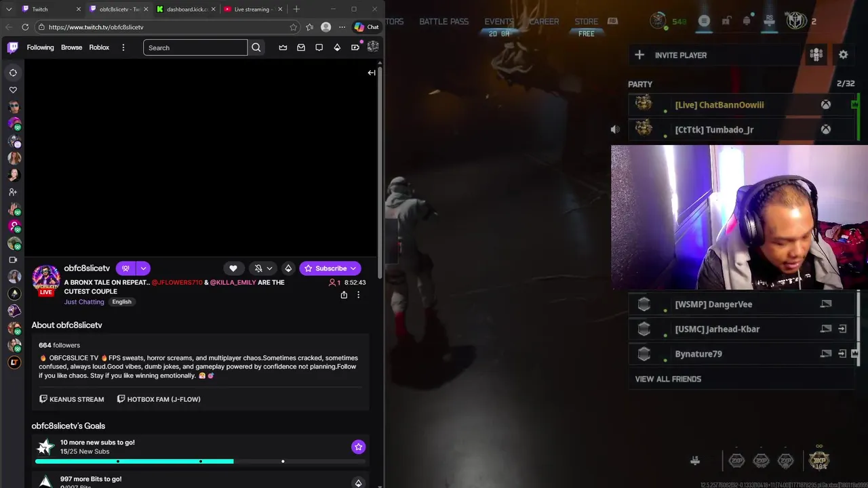The image size is (868, 488).
Task: Click the plus icon for Invite Player
Action: (x=639, y=55)
